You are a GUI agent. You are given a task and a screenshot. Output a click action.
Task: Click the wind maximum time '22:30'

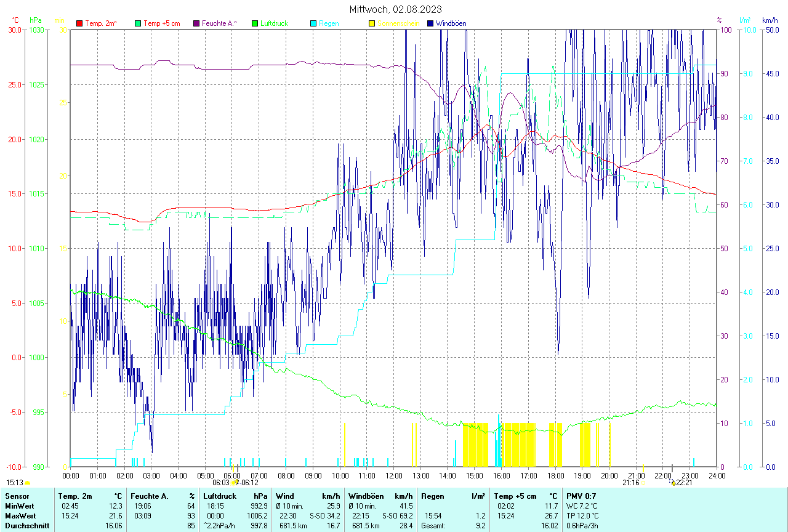(288, 515)
